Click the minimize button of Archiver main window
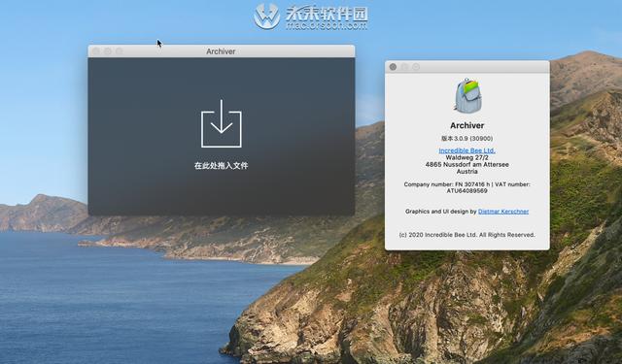This screenshot has height=364, width=622. (x=108, y=51)
